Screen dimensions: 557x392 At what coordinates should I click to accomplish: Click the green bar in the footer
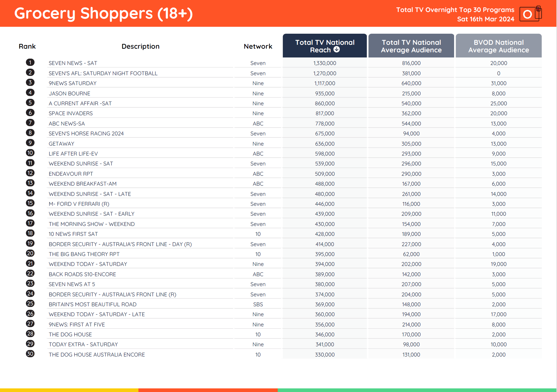(417, 390)
